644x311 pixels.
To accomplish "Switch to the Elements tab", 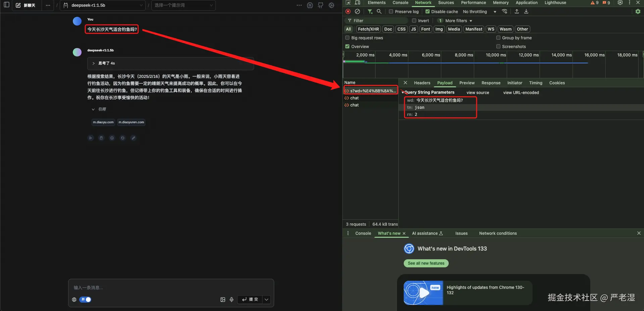I will (377, 3).
